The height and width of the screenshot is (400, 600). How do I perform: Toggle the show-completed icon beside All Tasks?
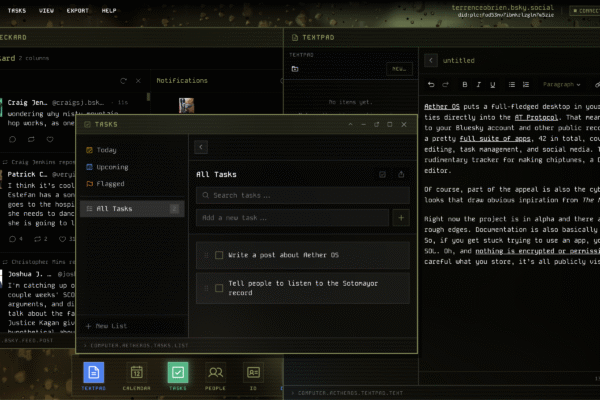coord(383,174)
